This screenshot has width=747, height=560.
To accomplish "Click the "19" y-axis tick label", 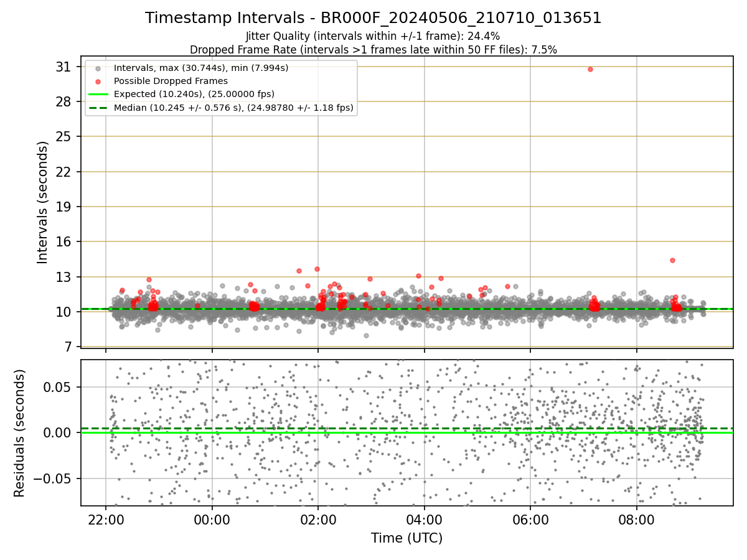I will pyautogui.click(x=64, y=207).
